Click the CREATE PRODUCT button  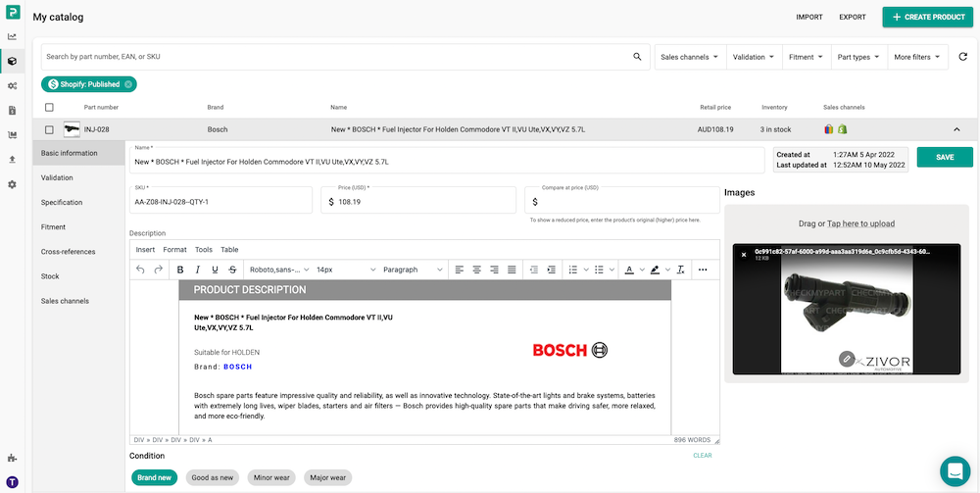pyautogui.click(x=928, y=17)
